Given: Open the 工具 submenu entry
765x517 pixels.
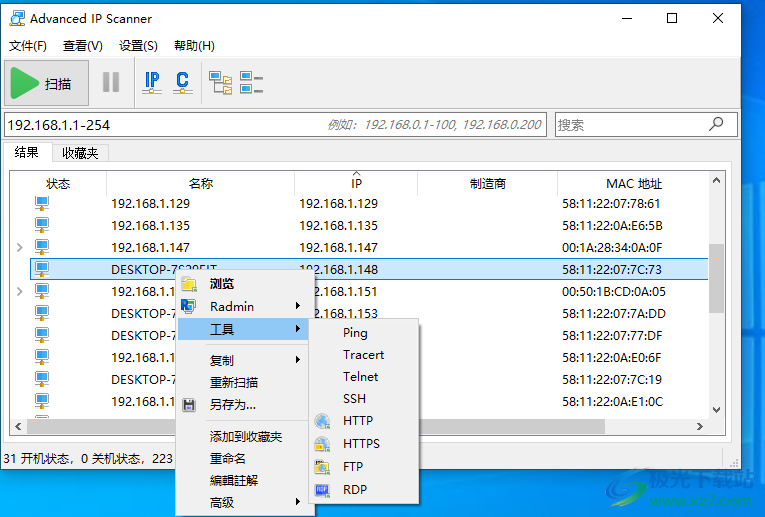Looking at the screenshot, I should click(x=245, y=329).
